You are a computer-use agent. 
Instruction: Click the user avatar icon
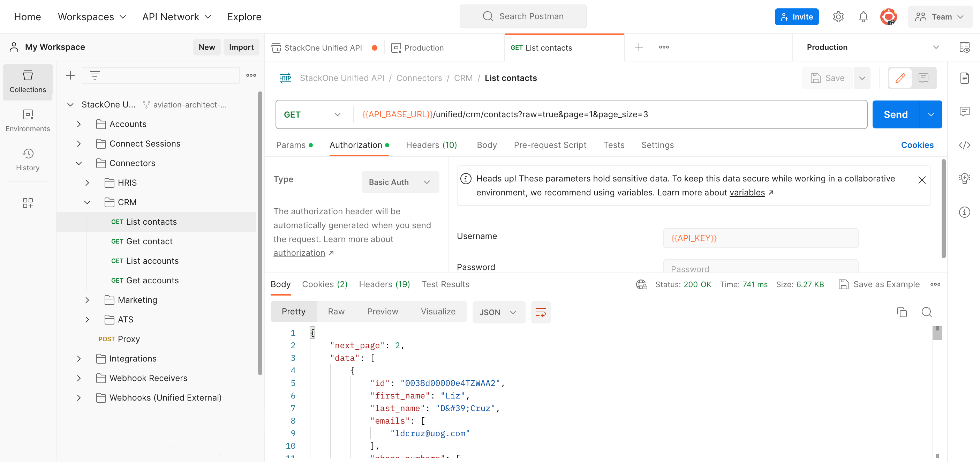pos(888,17)
